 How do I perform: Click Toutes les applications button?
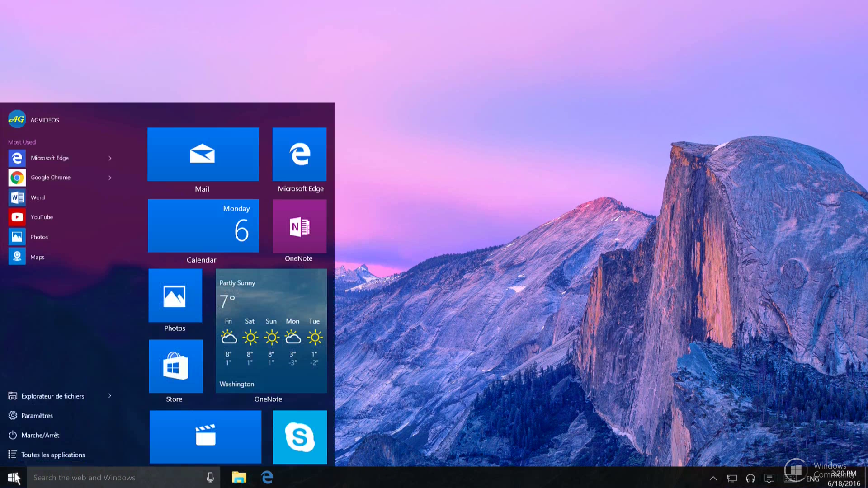coord(53,454)
